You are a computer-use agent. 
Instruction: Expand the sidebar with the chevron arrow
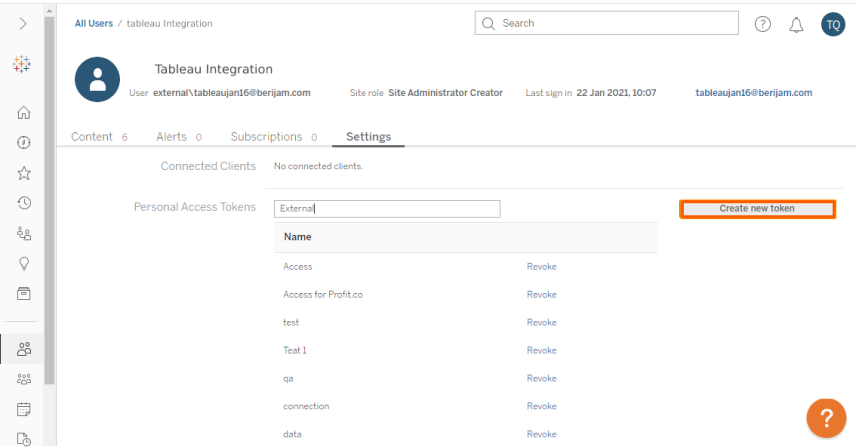click(22, 23)
